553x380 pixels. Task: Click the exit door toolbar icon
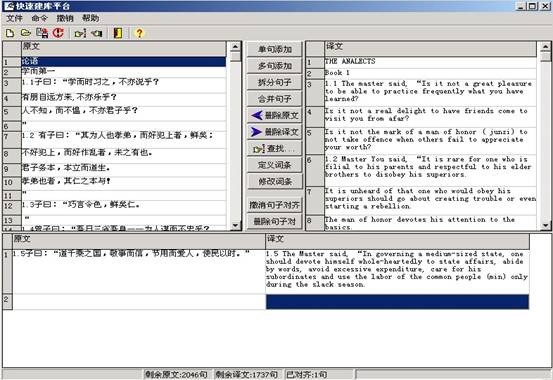coord(118,33)
